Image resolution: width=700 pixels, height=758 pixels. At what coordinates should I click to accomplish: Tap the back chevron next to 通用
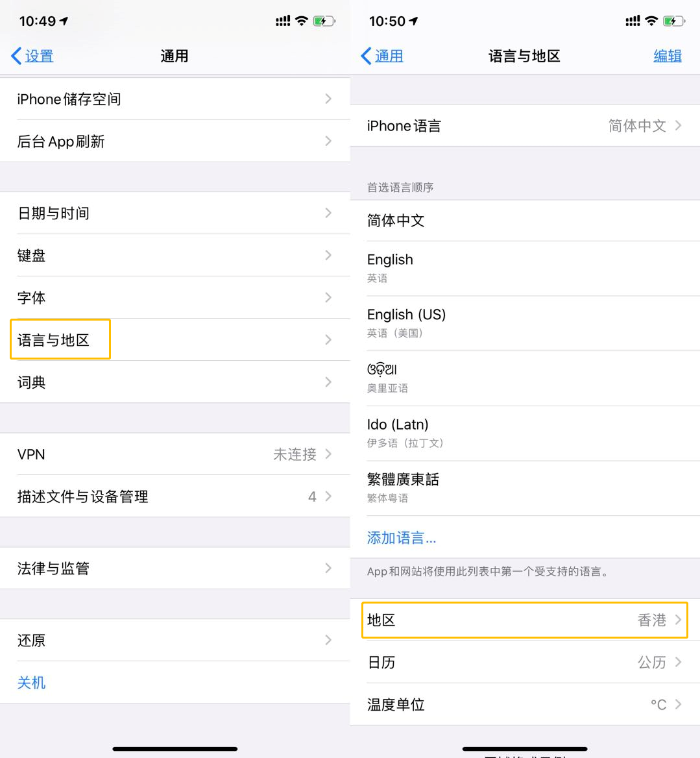pyautogui.click(x=366, y=56)
